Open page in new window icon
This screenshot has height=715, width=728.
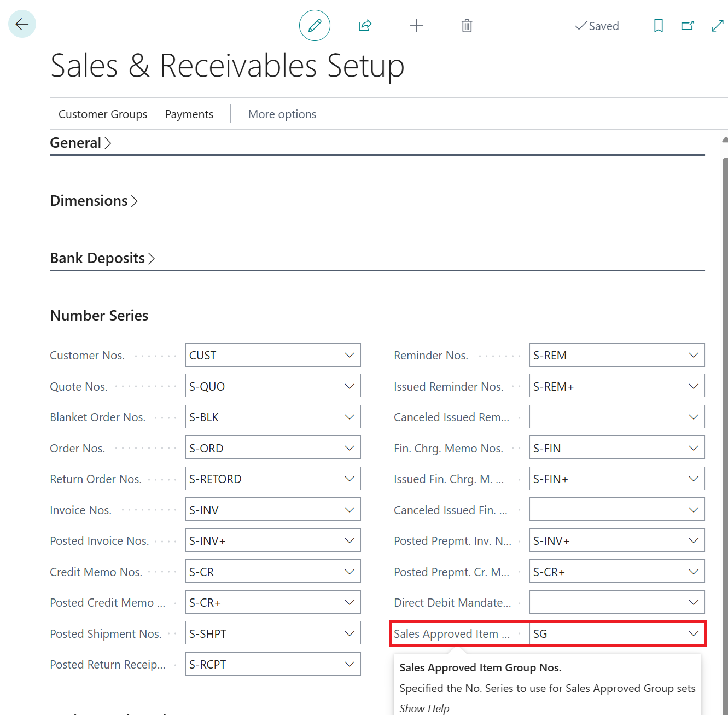point(688,26)
